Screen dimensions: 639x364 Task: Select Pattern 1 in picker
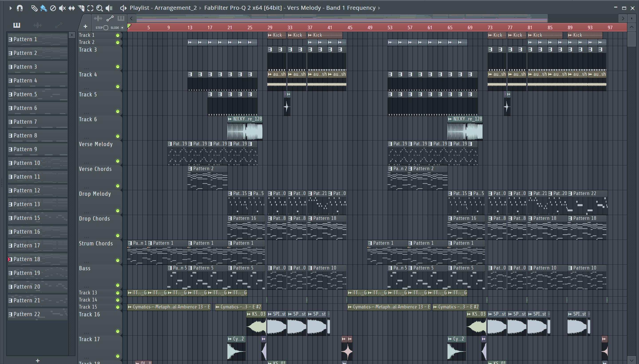[37, 39]
